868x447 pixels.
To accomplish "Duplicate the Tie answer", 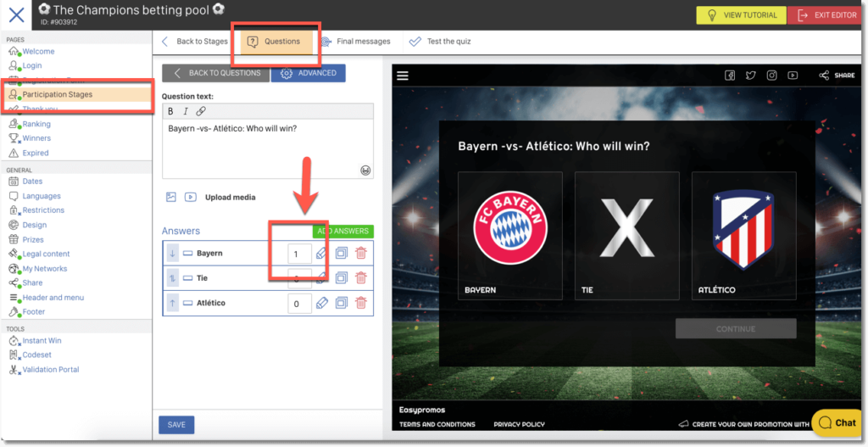I will tap(342, 278).
